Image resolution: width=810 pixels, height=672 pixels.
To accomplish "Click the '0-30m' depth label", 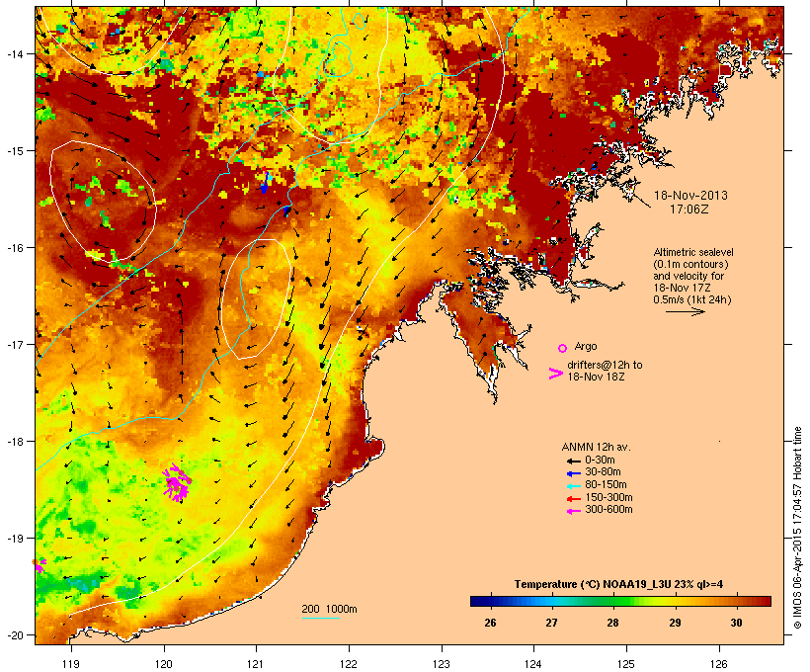I will click(x=600, y=461).
